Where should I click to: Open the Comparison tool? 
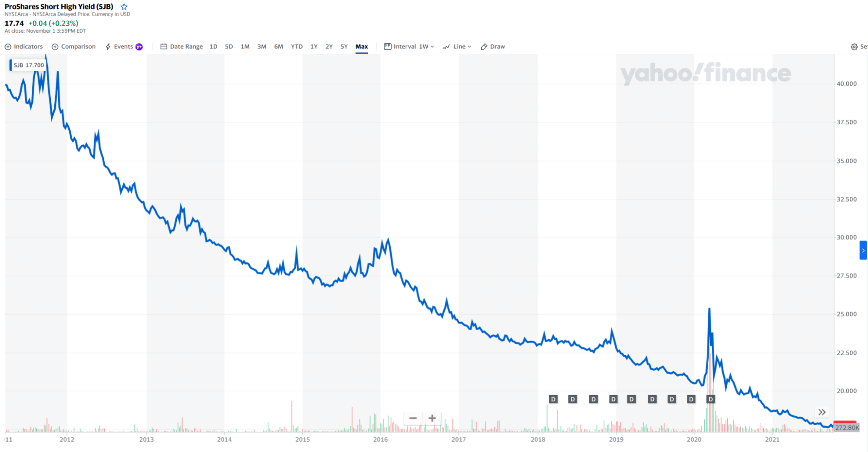pyautogui.click(x=74, y=47)
